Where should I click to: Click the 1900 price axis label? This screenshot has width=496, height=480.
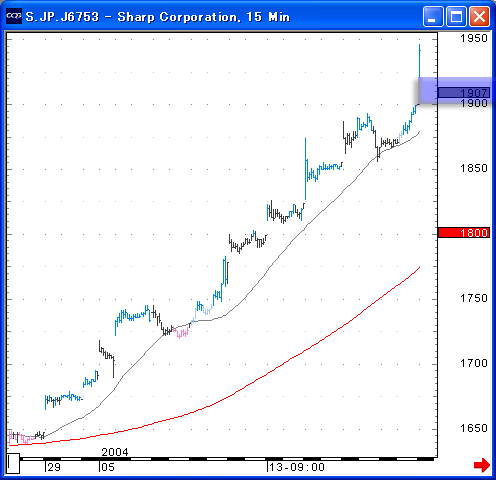point(474,103)
